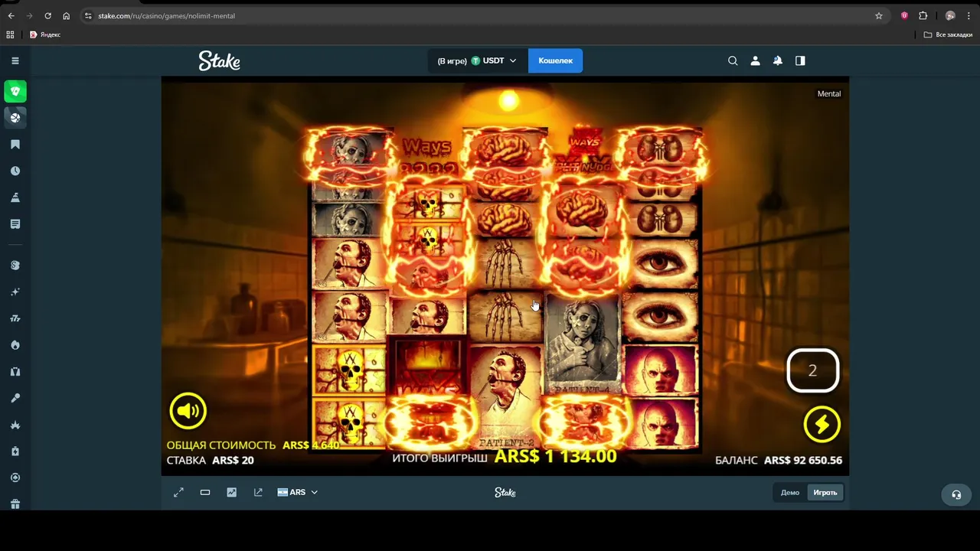Open the hamburger menu in sidebar

(15, 60)
